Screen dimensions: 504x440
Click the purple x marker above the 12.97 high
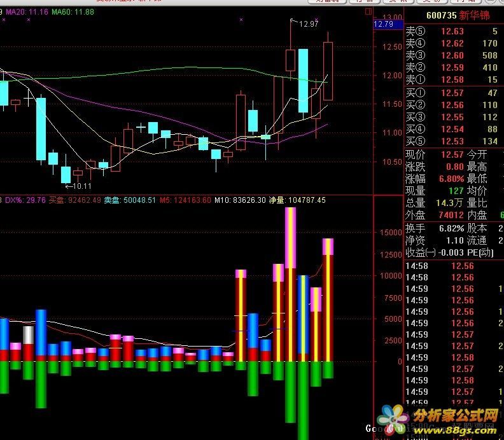coord(316,20)
